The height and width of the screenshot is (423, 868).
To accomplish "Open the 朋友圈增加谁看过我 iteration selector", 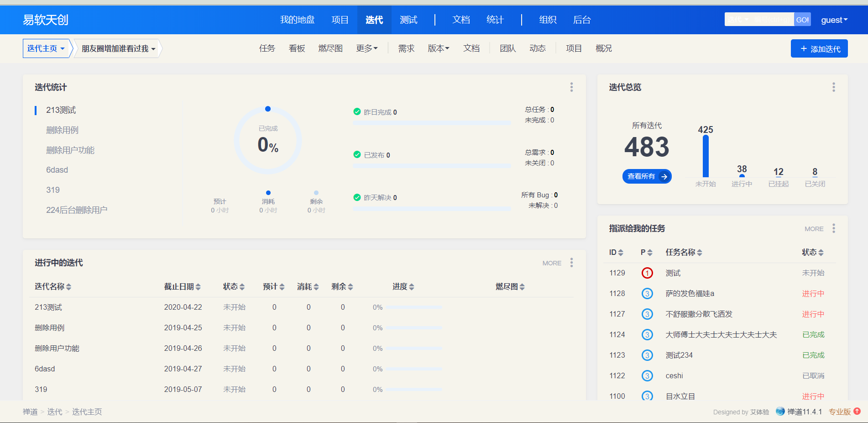I will [x=118, y=49].
